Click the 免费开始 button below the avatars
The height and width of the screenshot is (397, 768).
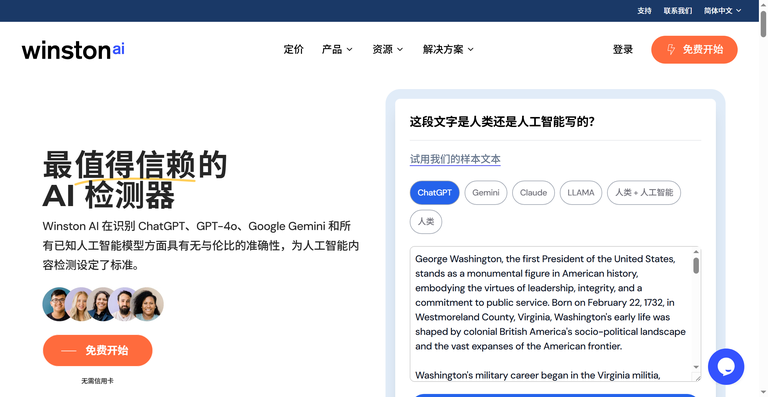pos(97,350)
